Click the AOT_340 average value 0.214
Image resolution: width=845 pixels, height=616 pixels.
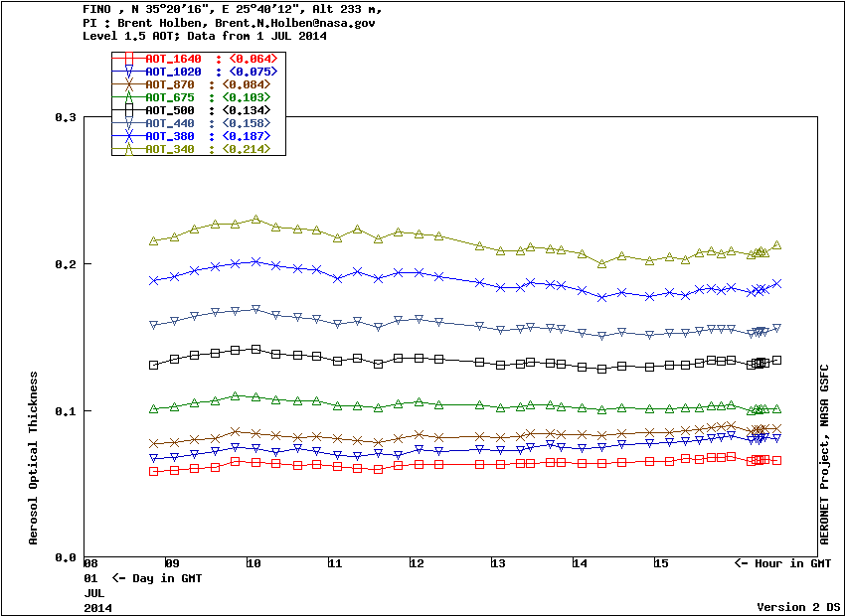pos(253,149)
